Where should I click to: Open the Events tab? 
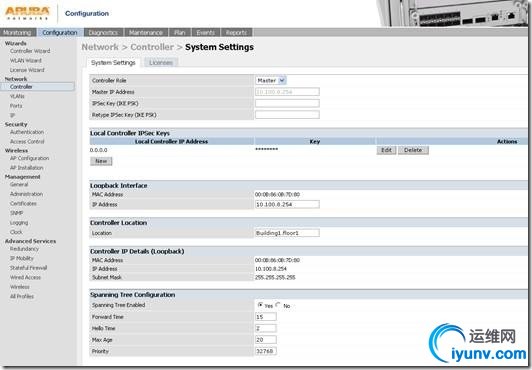tap(206, 33)
